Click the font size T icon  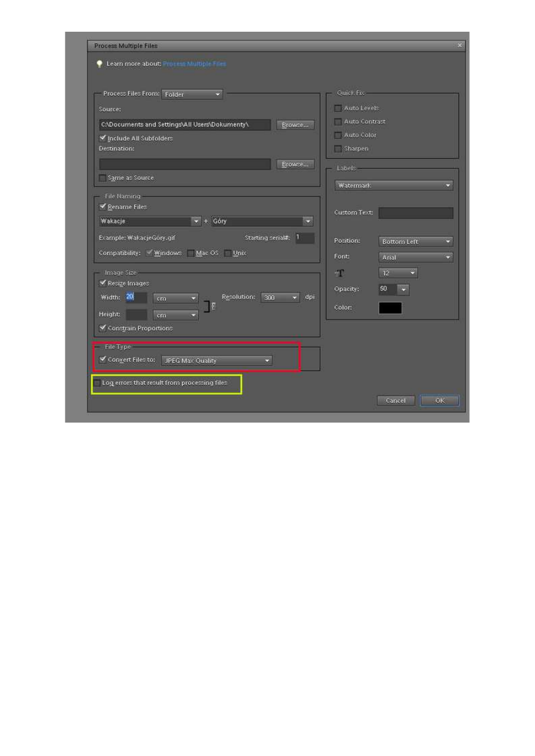[339, 273]
